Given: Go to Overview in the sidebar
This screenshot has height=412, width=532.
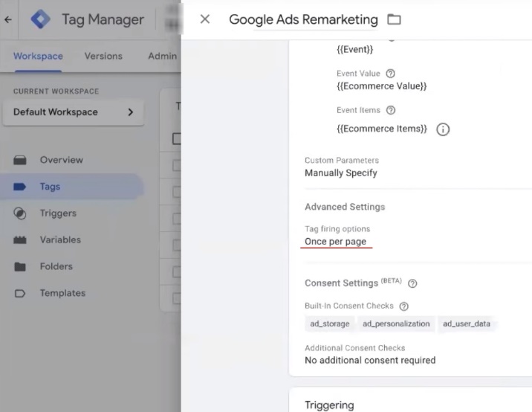Looking at the screenshot, I should (61, 160).
